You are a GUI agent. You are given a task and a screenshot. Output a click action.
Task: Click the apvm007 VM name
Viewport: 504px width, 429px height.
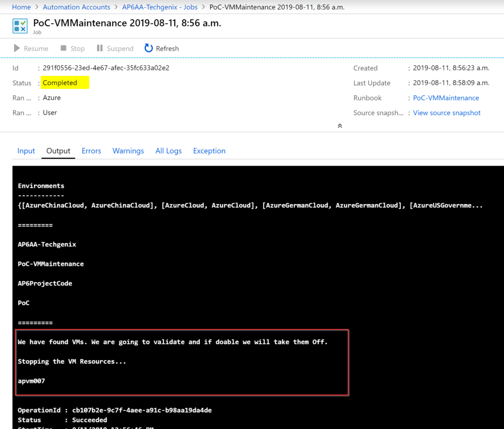click(31, 381)
